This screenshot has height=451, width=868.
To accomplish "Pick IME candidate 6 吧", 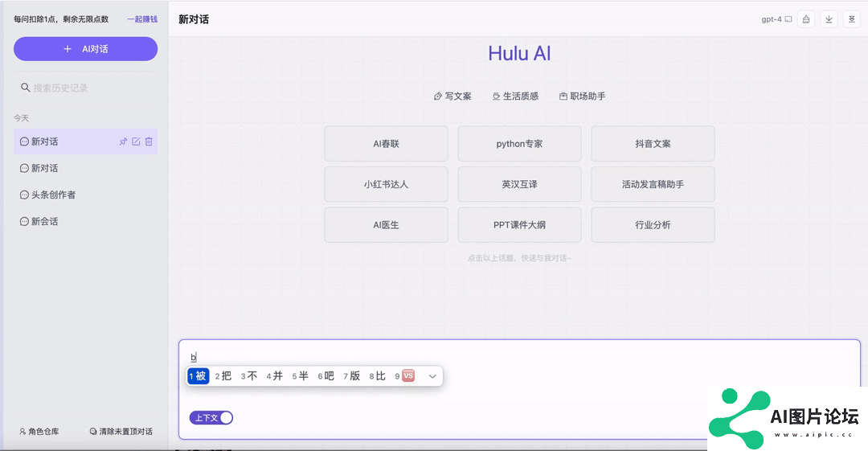I will 326,376.
